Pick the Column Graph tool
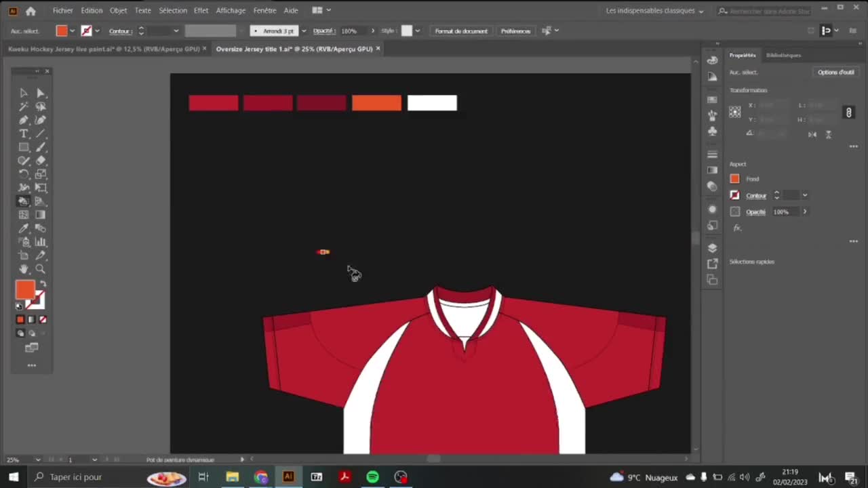This screenshot has height=488, width=868. [x=40, y=242]
